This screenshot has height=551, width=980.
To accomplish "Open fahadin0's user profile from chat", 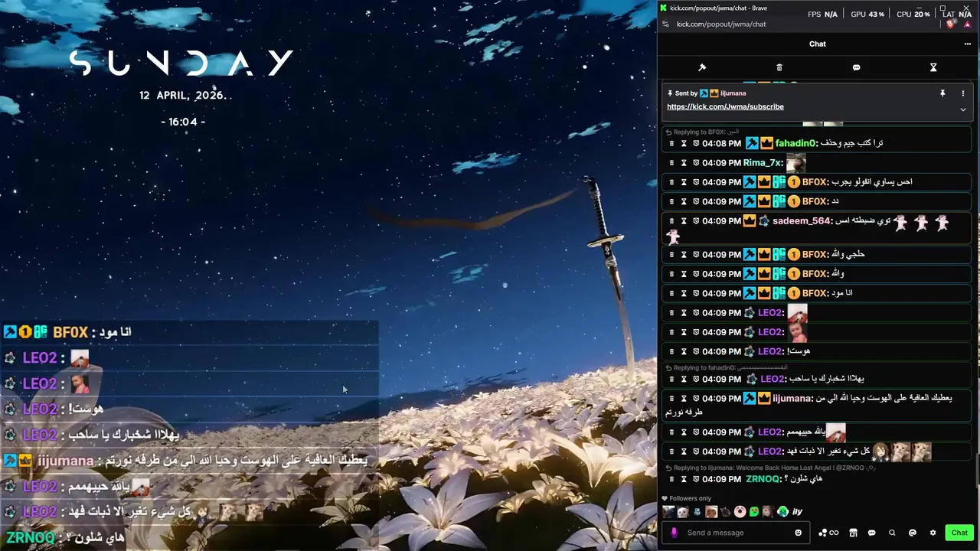I will (796, 143).
